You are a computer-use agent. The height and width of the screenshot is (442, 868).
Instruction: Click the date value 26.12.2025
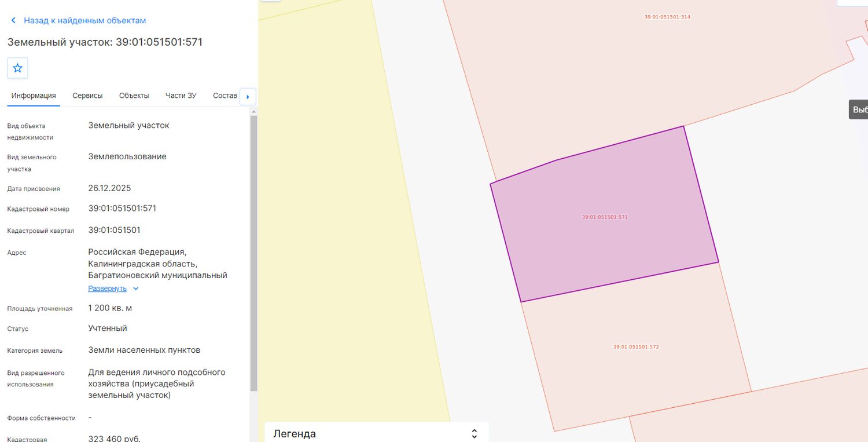click(x=109, y=188)
